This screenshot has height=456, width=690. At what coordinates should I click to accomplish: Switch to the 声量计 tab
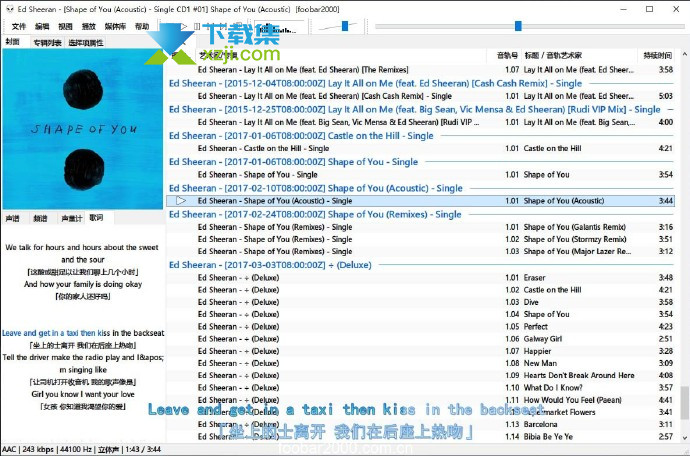[72, 218]
